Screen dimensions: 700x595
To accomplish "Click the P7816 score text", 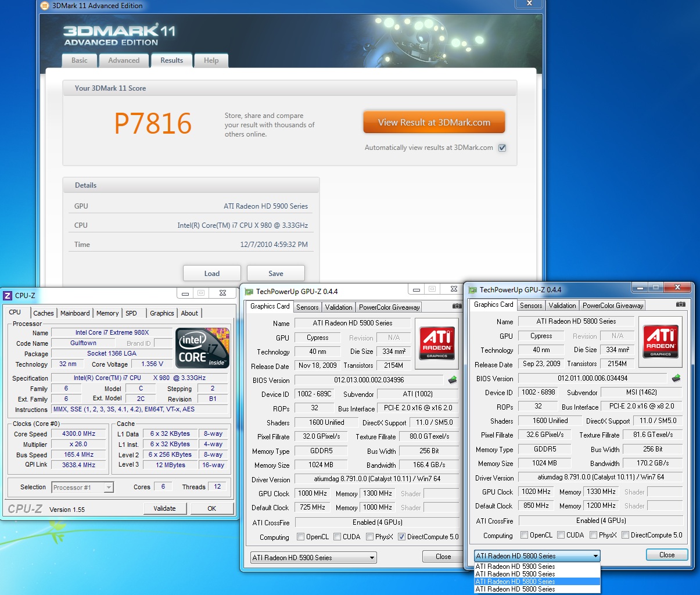I will pos(153,123).
